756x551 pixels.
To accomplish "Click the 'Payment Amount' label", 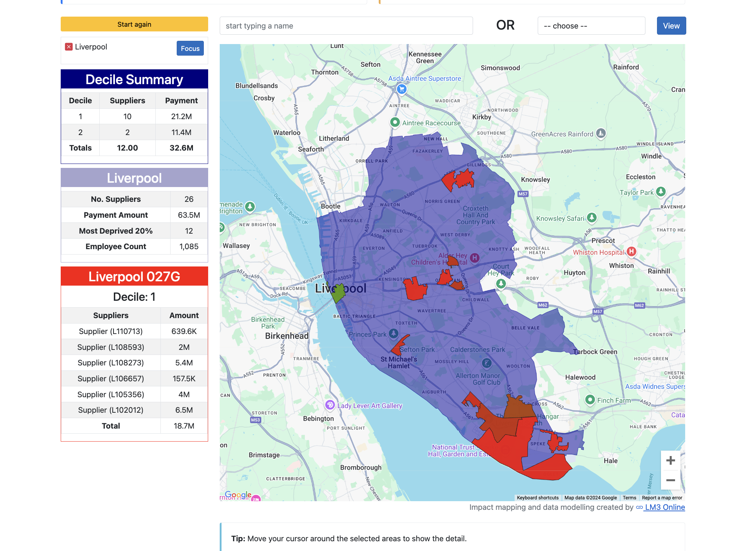I will tap(116, 215).
